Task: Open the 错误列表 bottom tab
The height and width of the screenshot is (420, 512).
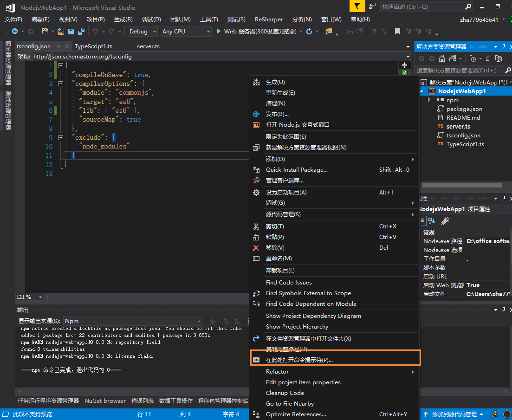Action: point(143,401)
